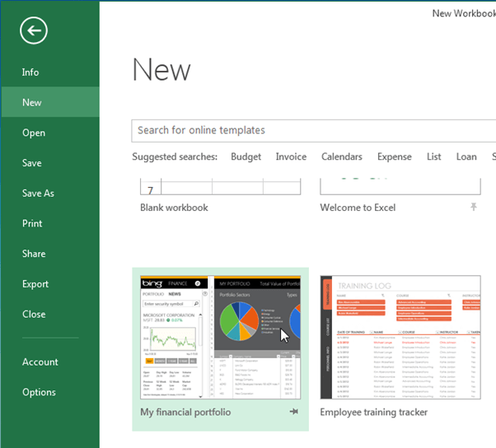Select New in the sidebar

tap(32, 103)
